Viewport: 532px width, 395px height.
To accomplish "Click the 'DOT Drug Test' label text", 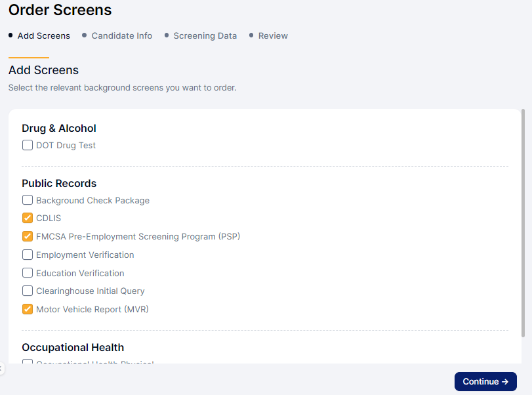I will [66, 146].
